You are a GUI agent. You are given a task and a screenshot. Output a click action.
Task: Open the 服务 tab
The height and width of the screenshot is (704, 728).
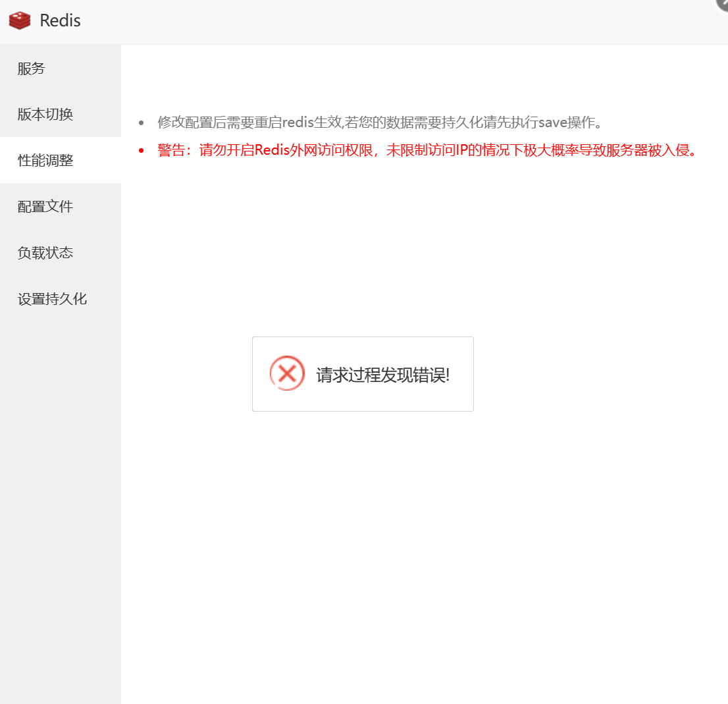61,68
